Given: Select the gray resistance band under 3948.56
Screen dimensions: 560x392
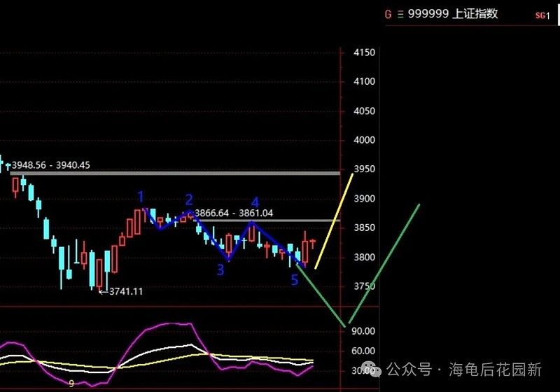Looking at the screenshot, I should coord(175,174).
